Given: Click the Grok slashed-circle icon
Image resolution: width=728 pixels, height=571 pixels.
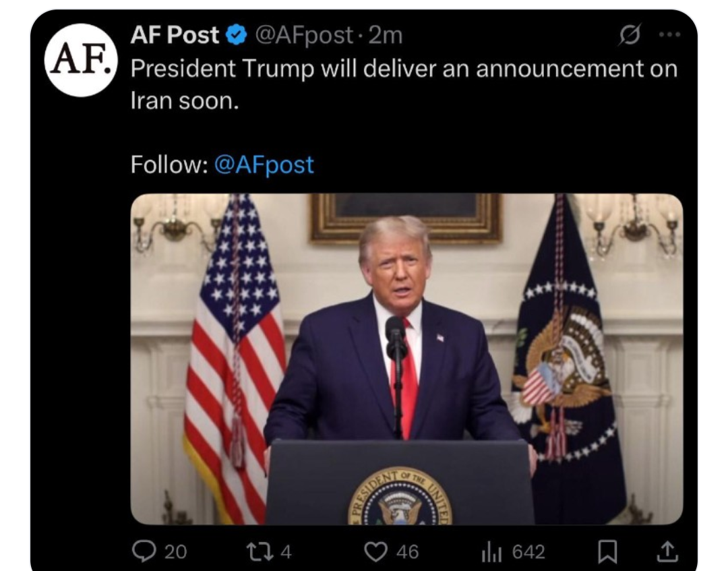Looking at the screenshot, I should coord(630,34).
